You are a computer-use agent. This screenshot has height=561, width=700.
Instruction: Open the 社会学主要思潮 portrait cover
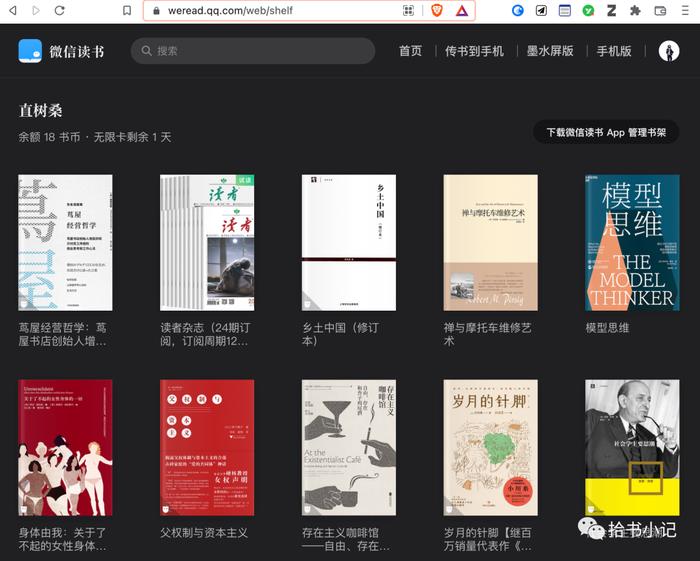[632, 448]
